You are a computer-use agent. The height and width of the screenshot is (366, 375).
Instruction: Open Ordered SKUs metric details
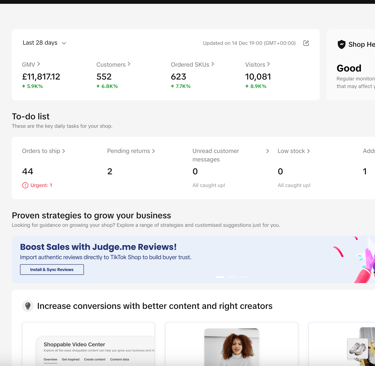(192, 64)
